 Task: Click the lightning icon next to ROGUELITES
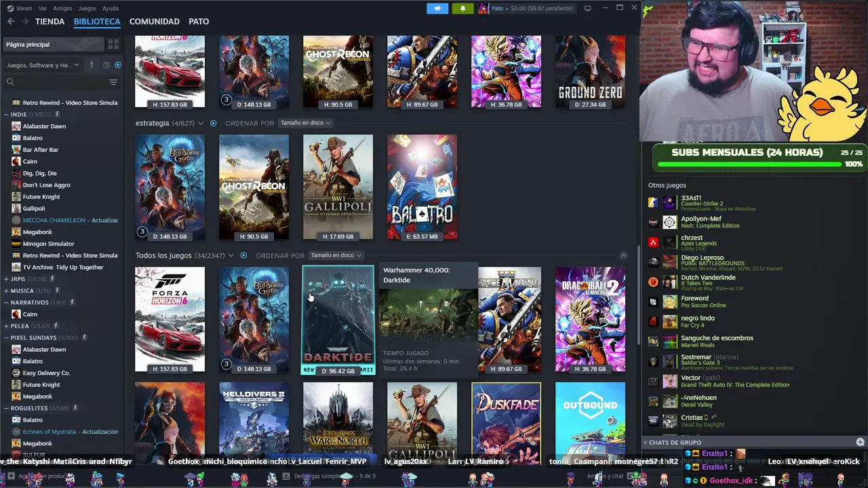(75, 408)
